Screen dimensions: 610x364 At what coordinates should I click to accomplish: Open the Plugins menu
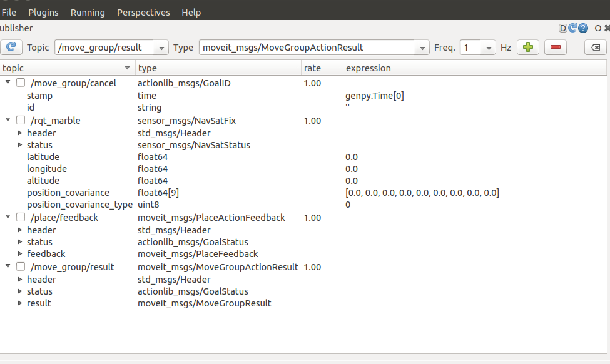pos(43,13)
